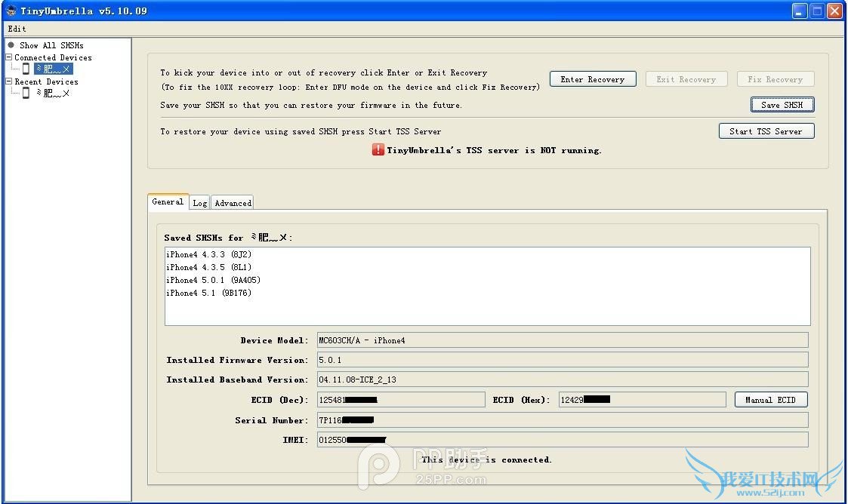The width and height of the screenshot is (848, 504).
Task: Switch to the Advanced tab
Action: 233,202
